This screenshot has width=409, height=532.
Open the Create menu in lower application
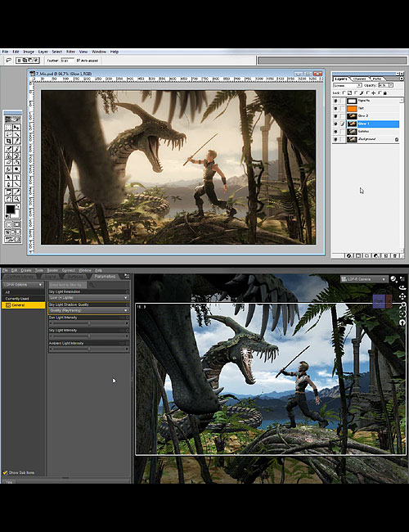tap(26, 270)
